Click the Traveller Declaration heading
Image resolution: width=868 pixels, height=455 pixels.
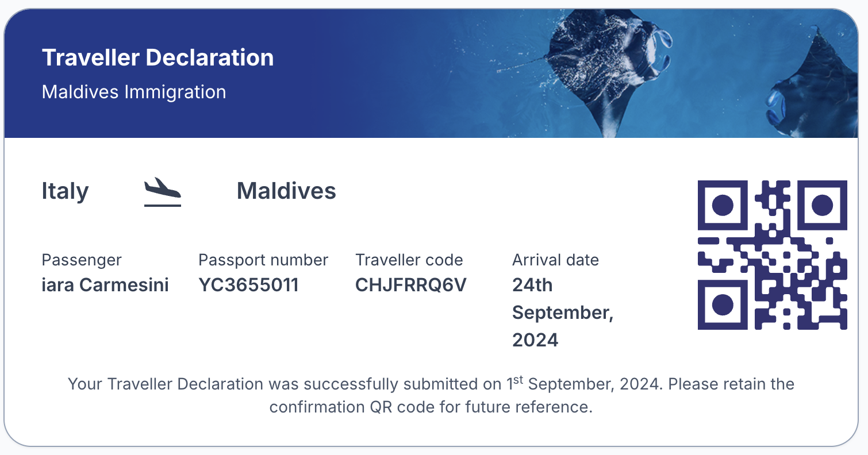[x=158, y=57]
